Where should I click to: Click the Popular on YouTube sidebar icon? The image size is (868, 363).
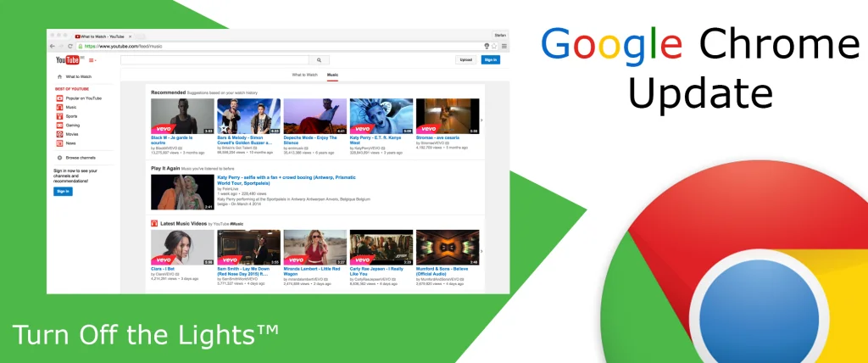[x=59, y=98]
